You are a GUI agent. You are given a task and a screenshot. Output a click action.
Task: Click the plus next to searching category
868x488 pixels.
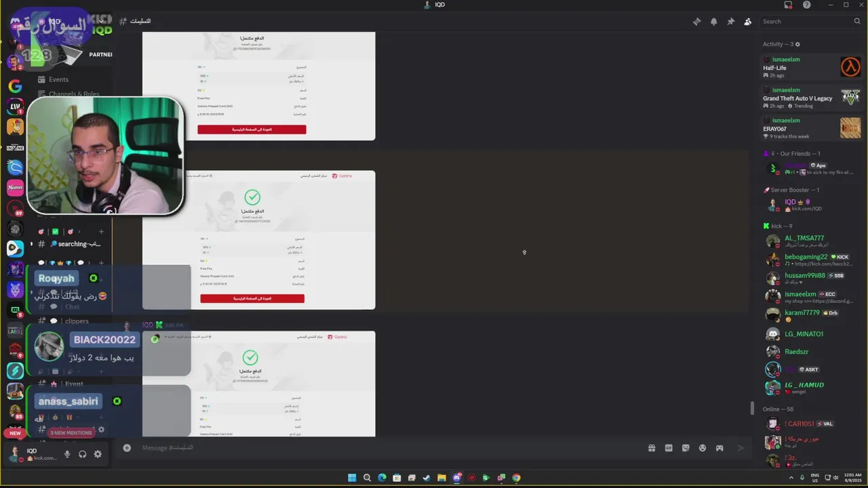click(x=101, y=232)
